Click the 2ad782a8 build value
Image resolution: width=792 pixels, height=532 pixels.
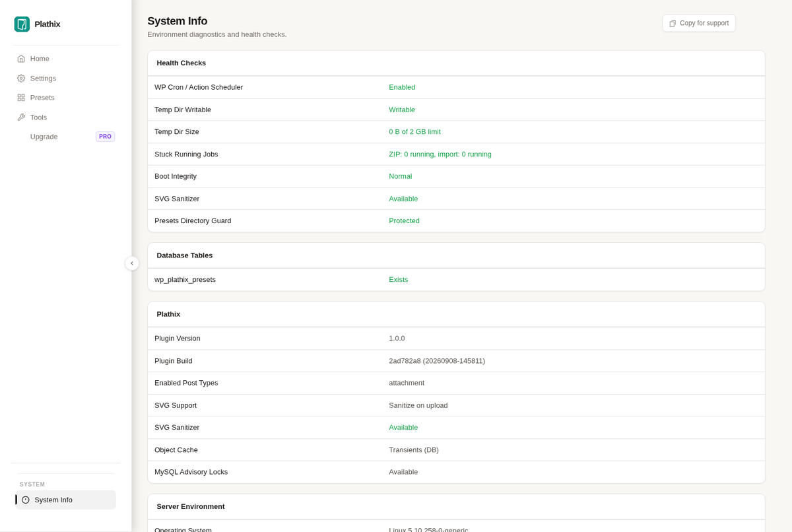(437, 361)
